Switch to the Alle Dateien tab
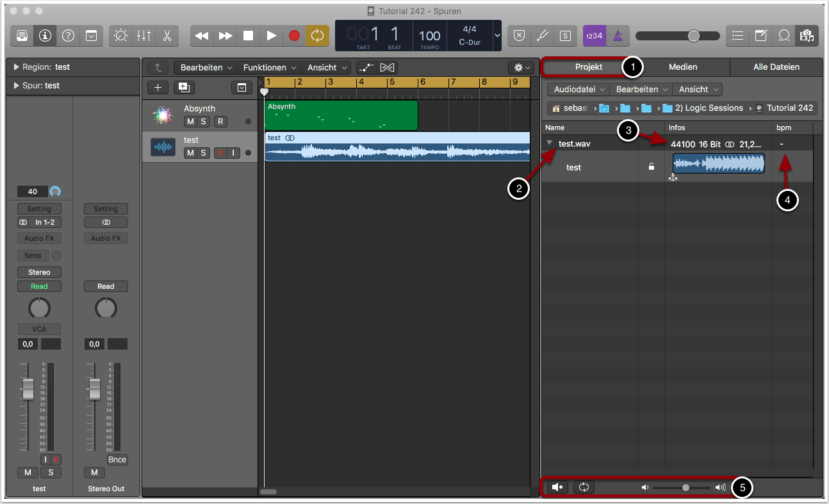This screenshot has width=829, height=504. pos(776,67)
